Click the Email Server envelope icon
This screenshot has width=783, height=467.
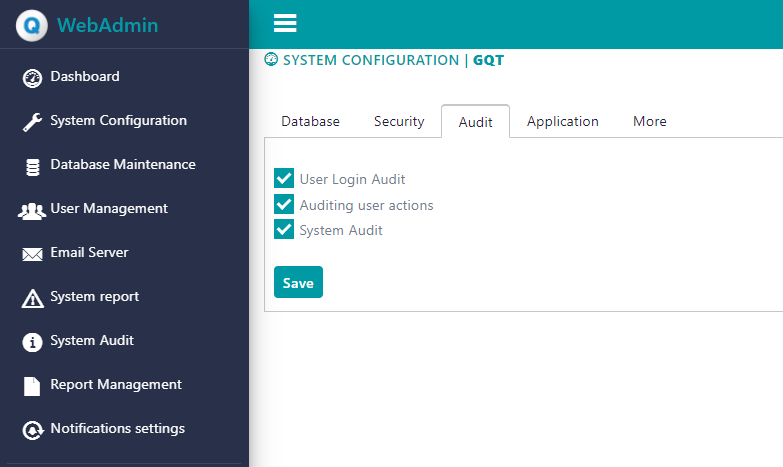[x=32, y=254]
